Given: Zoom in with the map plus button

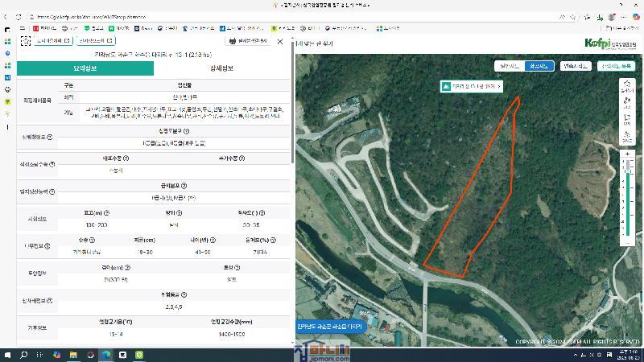Looking at the screenshot, I should (x=627, y=153).
